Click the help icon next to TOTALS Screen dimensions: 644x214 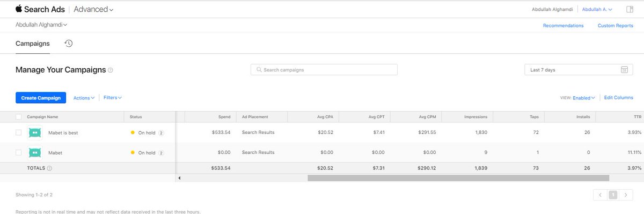click(49, 168)
